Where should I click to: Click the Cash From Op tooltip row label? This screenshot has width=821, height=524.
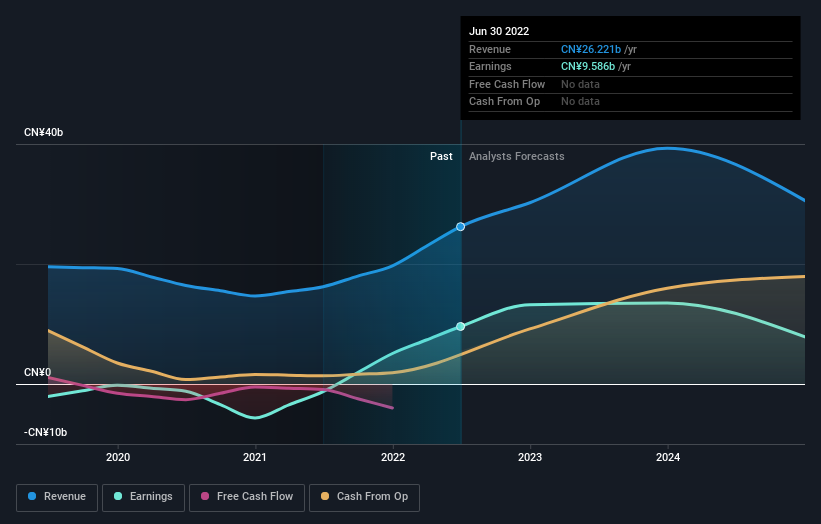(504, 102)
